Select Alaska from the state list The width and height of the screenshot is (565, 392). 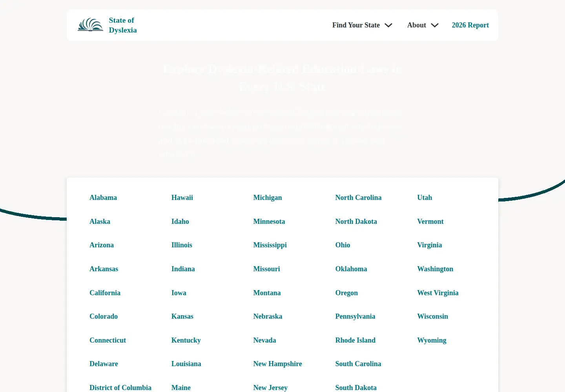[100, 221]
